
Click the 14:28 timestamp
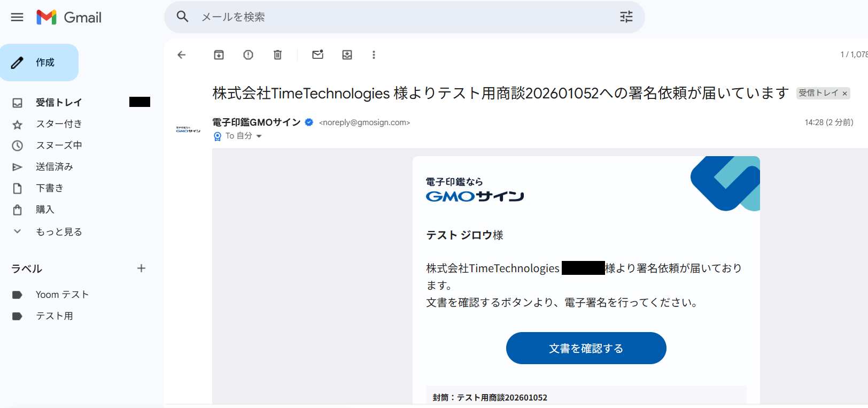828,122
